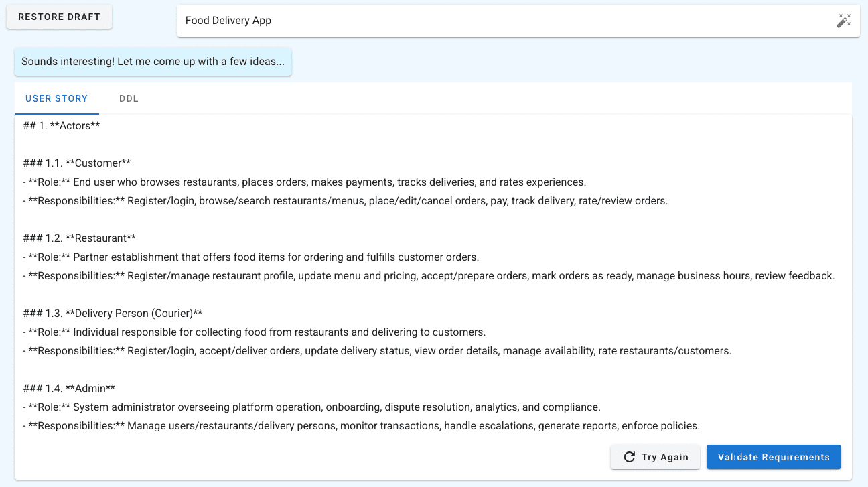This screenshot has width=868, height=487.
Task: Click the '1.2. Restaurant' heading line
Action: (80, 238)
